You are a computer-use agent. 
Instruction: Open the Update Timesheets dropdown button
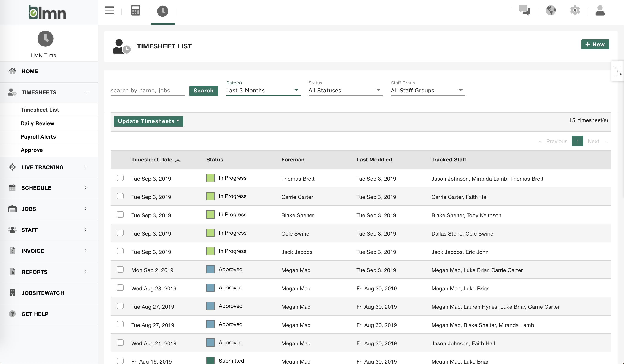(148, 121)
